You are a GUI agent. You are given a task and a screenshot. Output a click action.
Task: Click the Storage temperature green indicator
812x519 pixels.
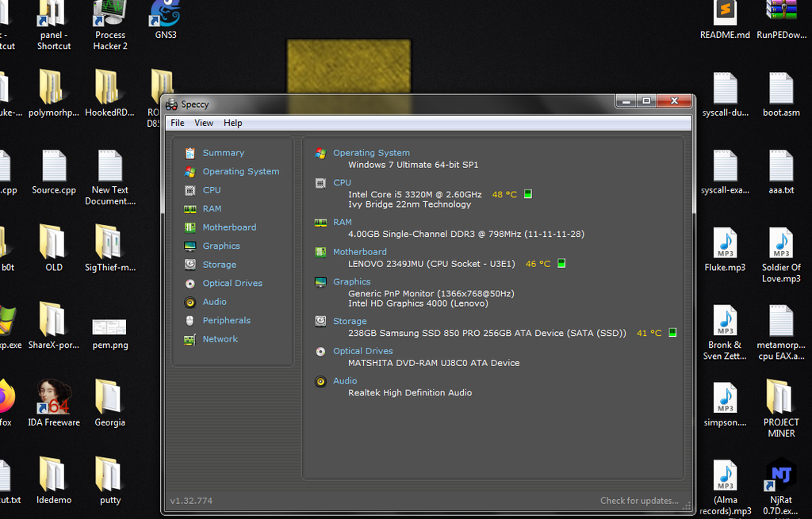tap(672, 333)
